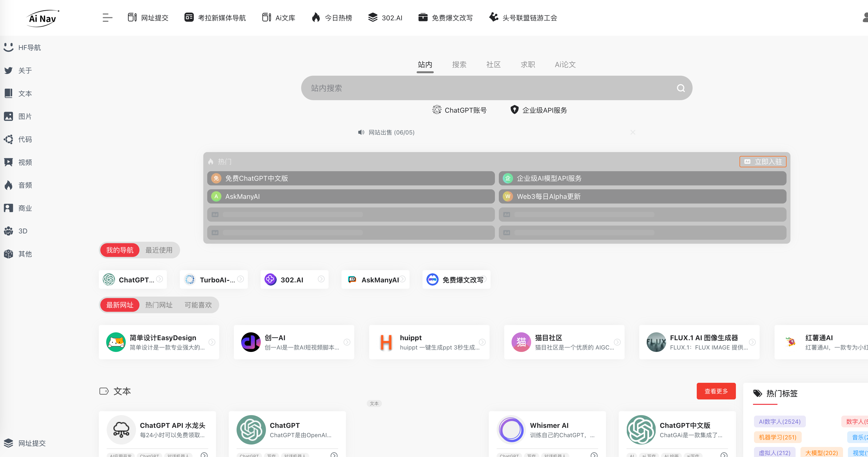
Task: Open arrow on 302.AI shortcut card
Action: click(321, 279)
